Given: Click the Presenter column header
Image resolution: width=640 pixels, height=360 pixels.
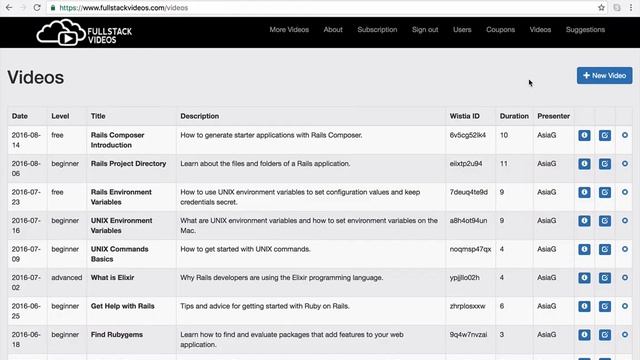Looking at the screenshot, I should (553, 116).
